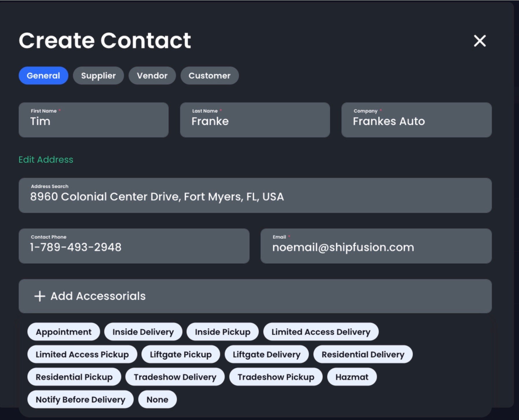The height and width of the screenshot is (420, 519).
Task: Enable the Inside Delivery accessorial
Action: click(143, 332)
